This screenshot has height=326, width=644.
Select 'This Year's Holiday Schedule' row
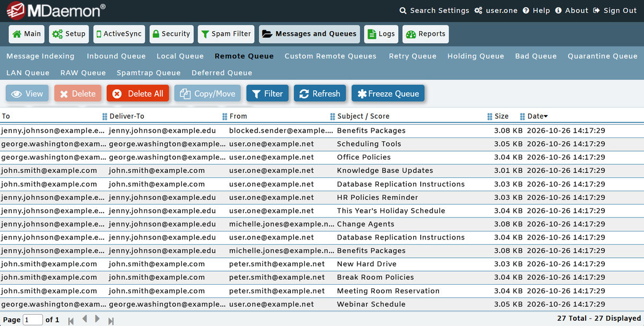coord(322,211)
